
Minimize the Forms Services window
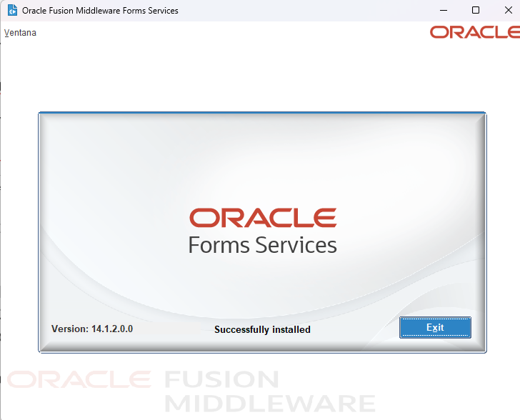pos(444,10)
